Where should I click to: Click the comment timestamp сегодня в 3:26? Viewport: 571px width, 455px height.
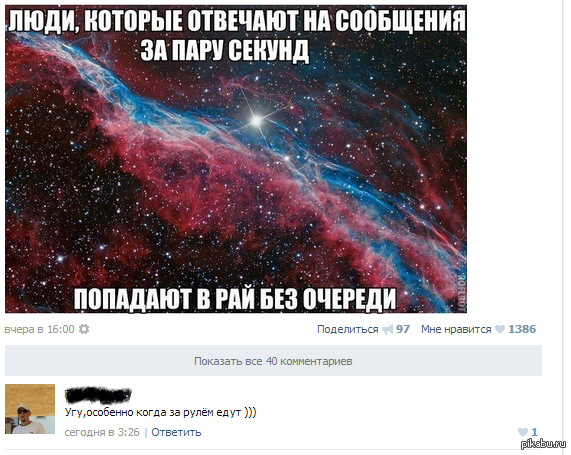102,432
